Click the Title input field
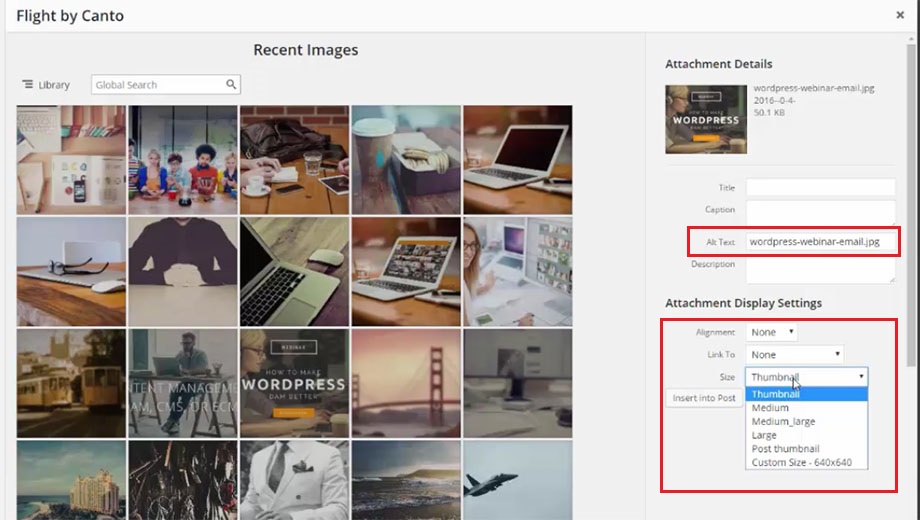Screen dimensions: 920x520 point(820,187)
